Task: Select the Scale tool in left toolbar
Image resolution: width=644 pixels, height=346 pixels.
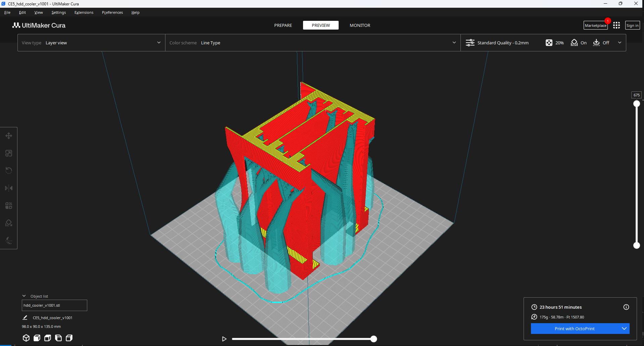Action: pos(9,153)
